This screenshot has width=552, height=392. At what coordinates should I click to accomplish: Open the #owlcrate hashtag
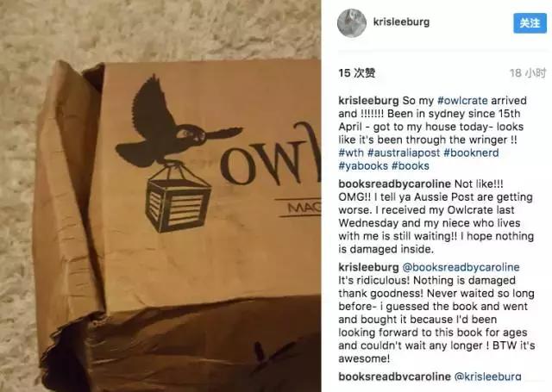(x=462, y=101)
